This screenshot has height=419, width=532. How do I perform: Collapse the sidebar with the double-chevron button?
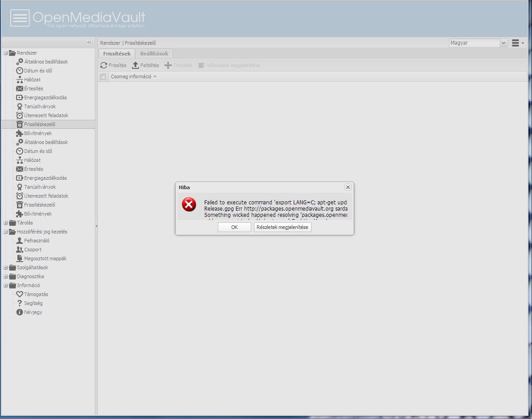coord(89,42)
